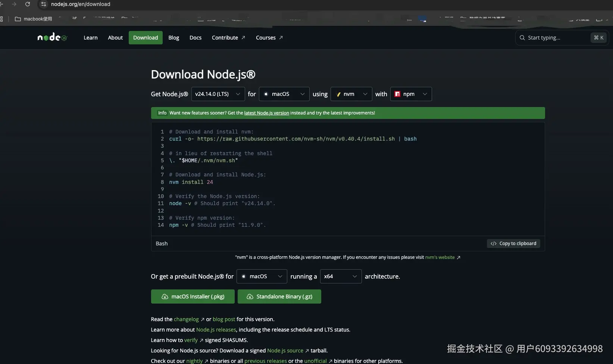Click the Bash language label under the code
Screen dimensions: 613x364
pyautogui.click(x=162, y=244)
